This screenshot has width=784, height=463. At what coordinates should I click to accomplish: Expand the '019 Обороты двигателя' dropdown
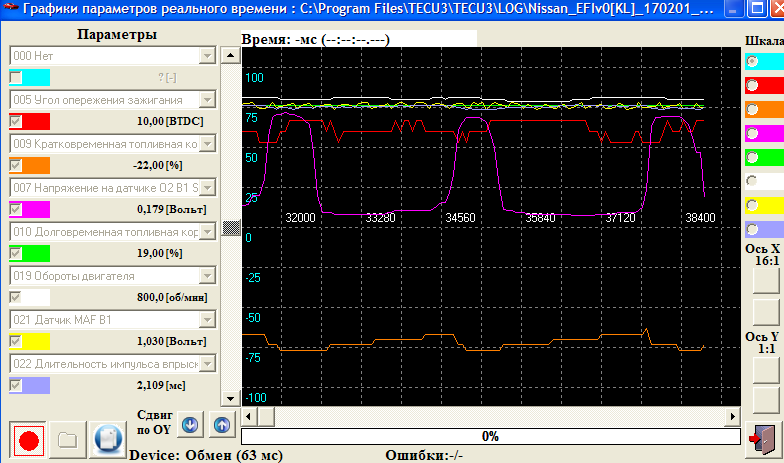(207, 276)
